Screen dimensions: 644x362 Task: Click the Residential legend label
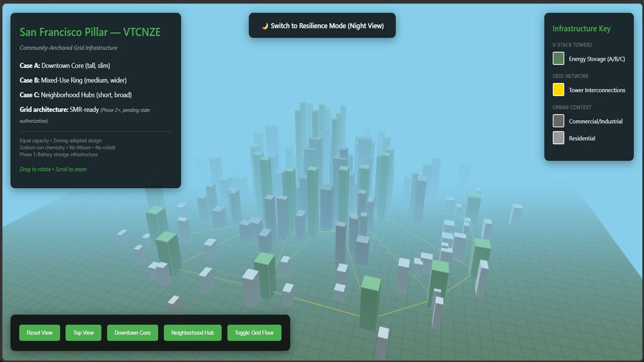point(582,139)
